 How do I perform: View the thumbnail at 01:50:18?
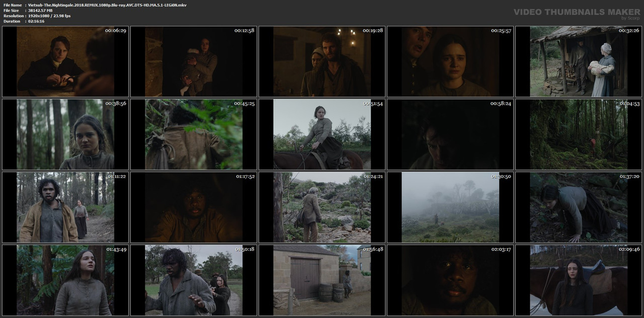pyautogui.click(x=194, y=280)
